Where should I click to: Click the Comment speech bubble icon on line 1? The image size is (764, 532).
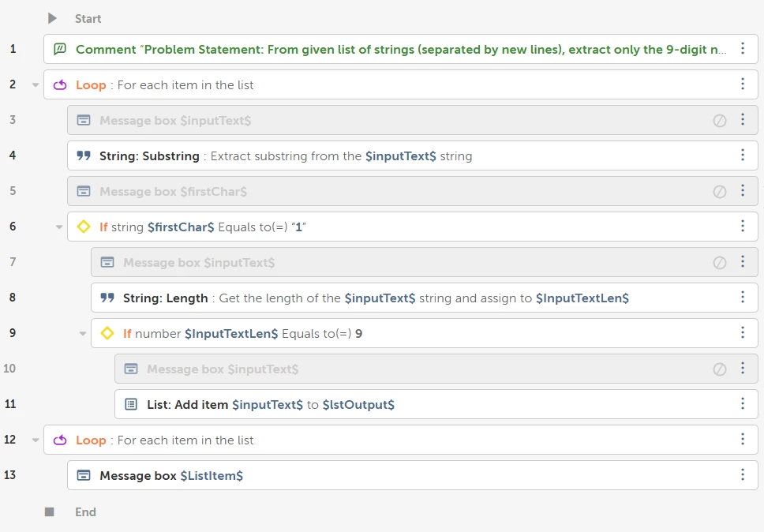tap(60, 49)
